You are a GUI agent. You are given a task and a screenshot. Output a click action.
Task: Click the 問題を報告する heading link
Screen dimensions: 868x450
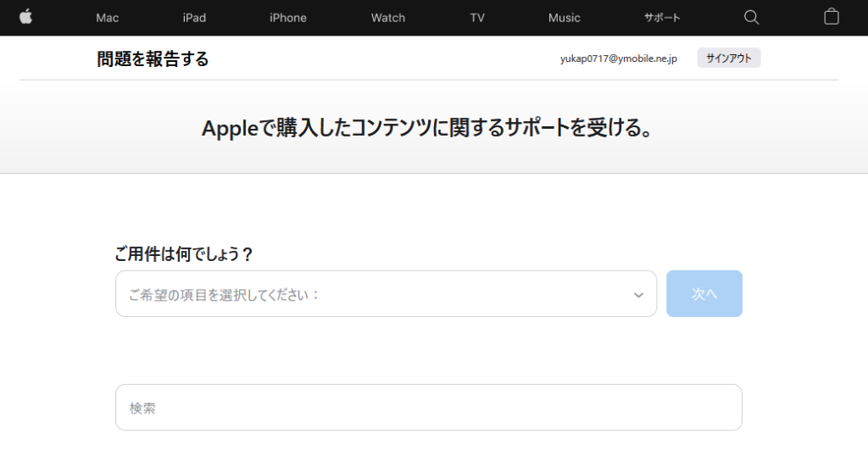(x=153, y=58)
